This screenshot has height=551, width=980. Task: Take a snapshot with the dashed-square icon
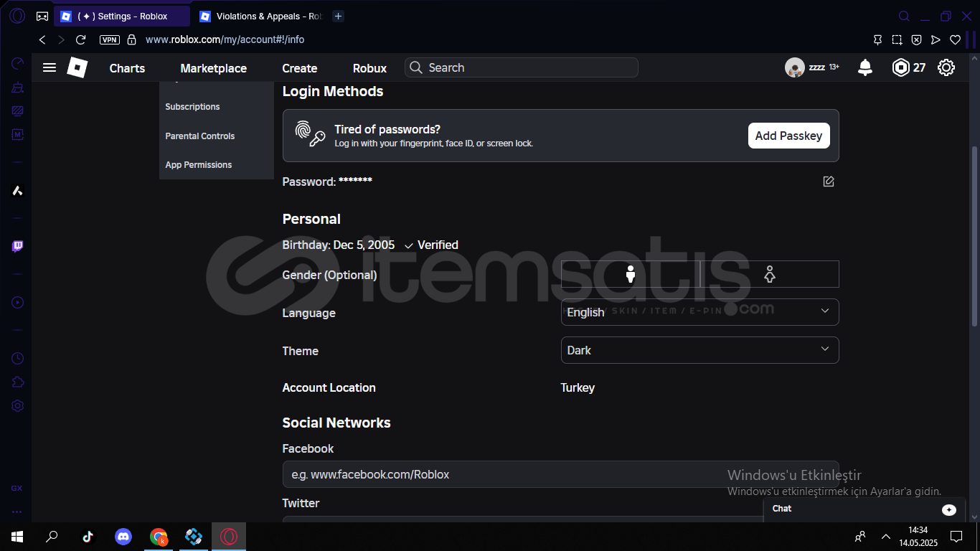pyautogui.click(x=897, y=40)
